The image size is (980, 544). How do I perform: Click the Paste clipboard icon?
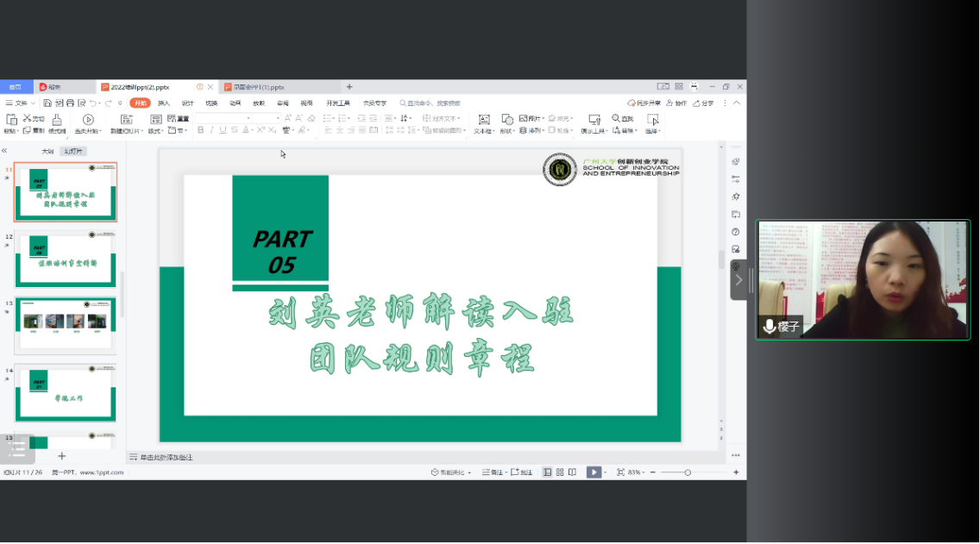coord(10,119)
